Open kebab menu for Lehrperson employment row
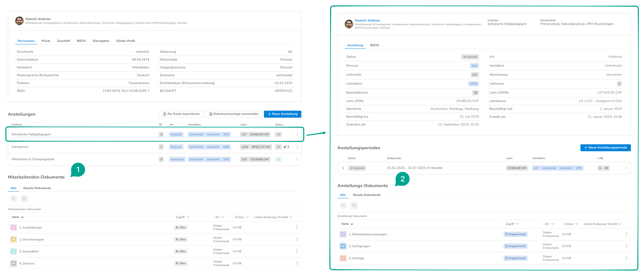Image resolution: width=644 pixels, height=276 pixels. point(297,147)
